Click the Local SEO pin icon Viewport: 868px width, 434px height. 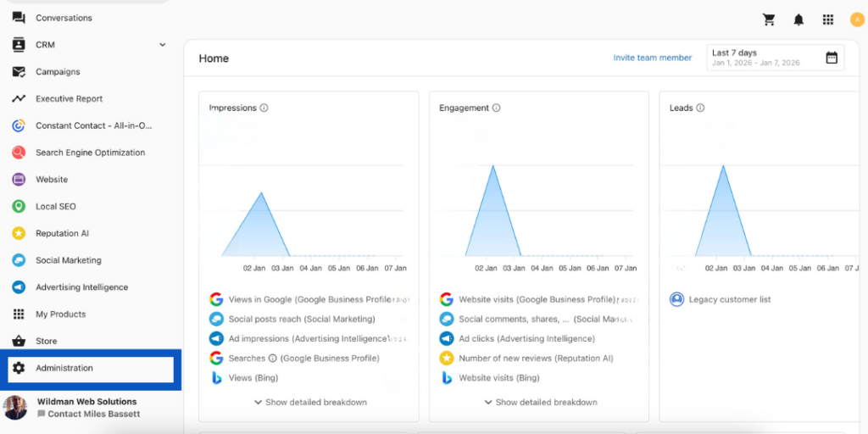point(19,207)
